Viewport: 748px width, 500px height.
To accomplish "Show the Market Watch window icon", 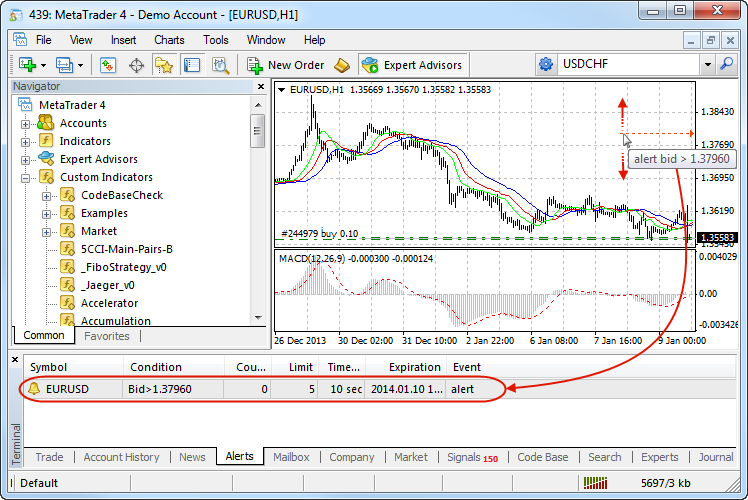I will coord(108,65).
